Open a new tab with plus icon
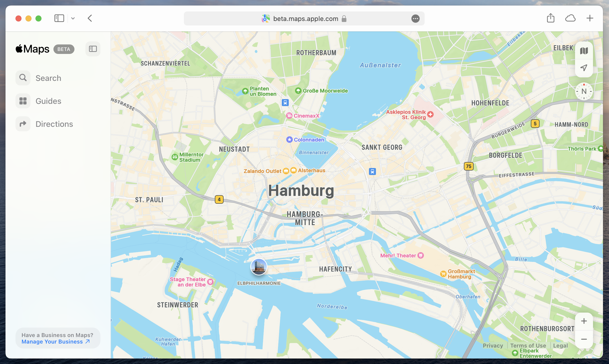Image resolution: width=609 pixels, height=364 pixels. coord(590,18)
